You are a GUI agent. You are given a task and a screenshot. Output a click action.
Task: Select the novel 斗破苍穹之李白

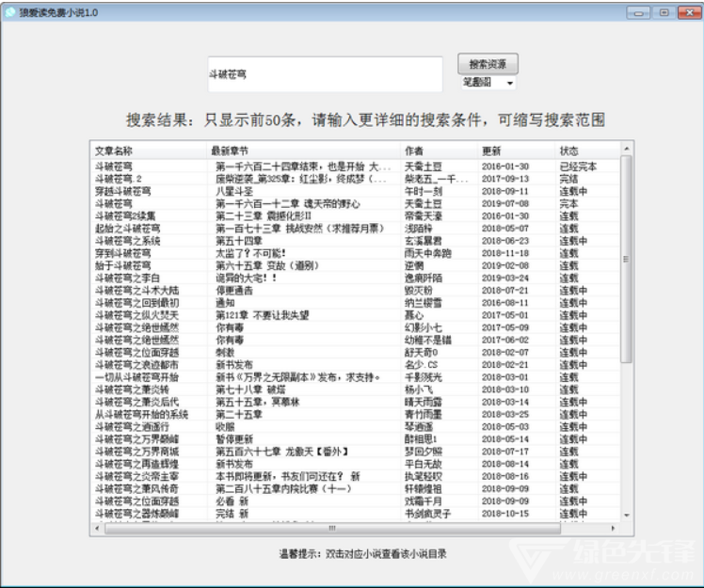point(127,278)
